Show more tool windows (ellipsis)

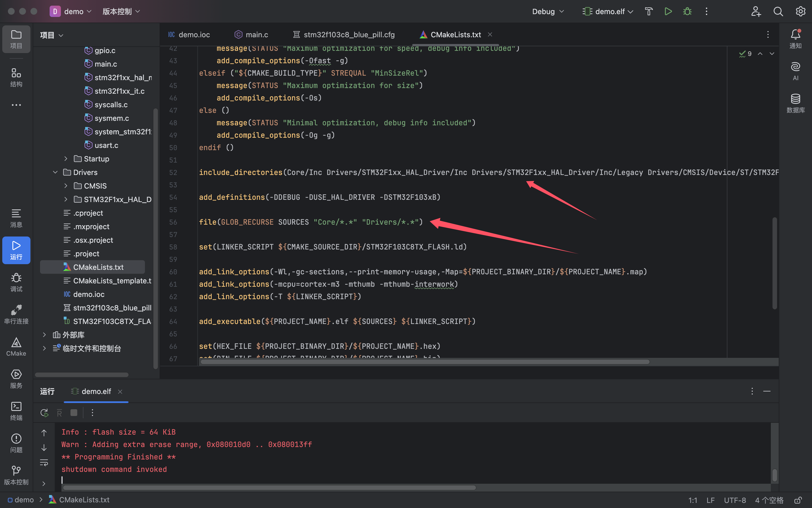click(x=16, y=105)
